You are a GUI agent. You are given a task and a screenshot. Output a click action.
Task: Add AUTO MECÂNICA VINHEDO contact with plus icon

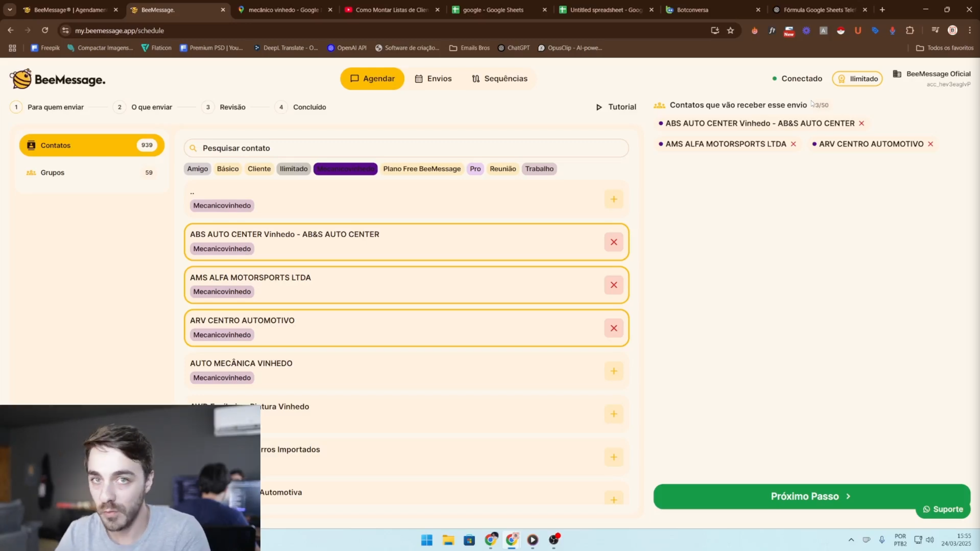click(613, 371)
